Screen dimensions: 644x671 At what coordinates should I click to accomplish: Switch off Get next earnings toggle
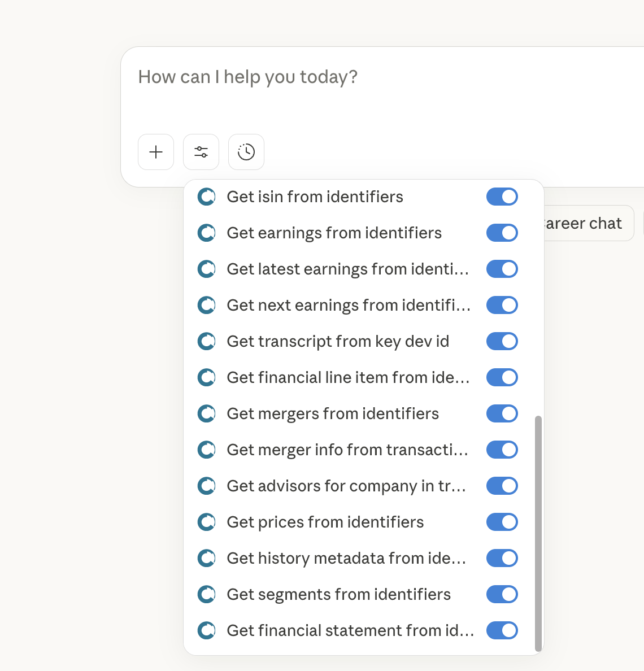click(x=502, y=305)
